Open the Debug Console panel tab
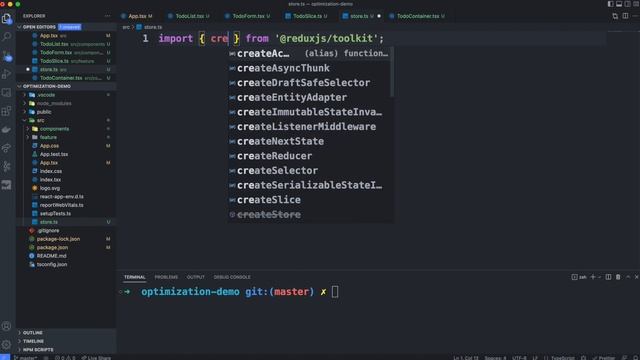The width and height of the screenshot is (640, 360). [232, 277]
